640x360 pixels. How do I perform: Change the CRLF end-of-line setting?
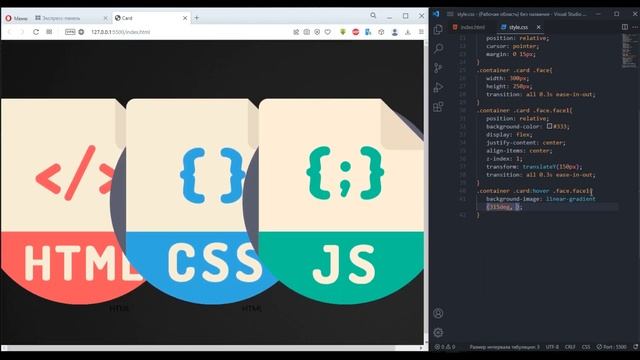coord(570,347)
